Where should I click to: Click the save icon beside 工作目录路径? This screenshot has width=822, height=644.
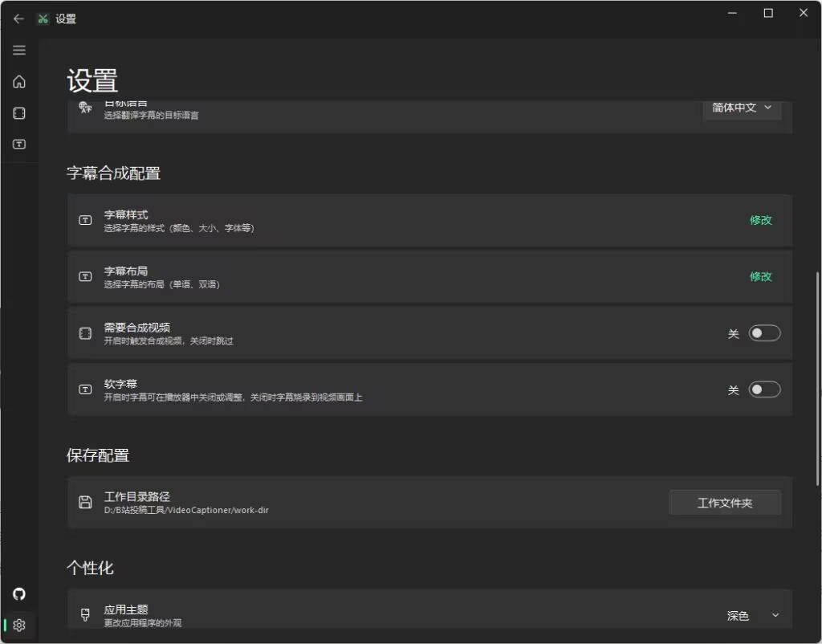(x=85, y=502)
